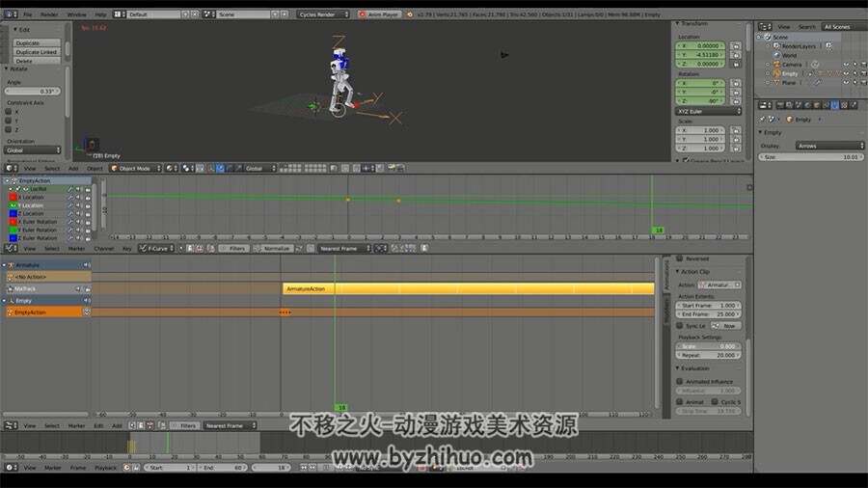Select the ArmatureAction strip in the NLA editor
Viewport: 868px width, 488px height.
(469, 288)
